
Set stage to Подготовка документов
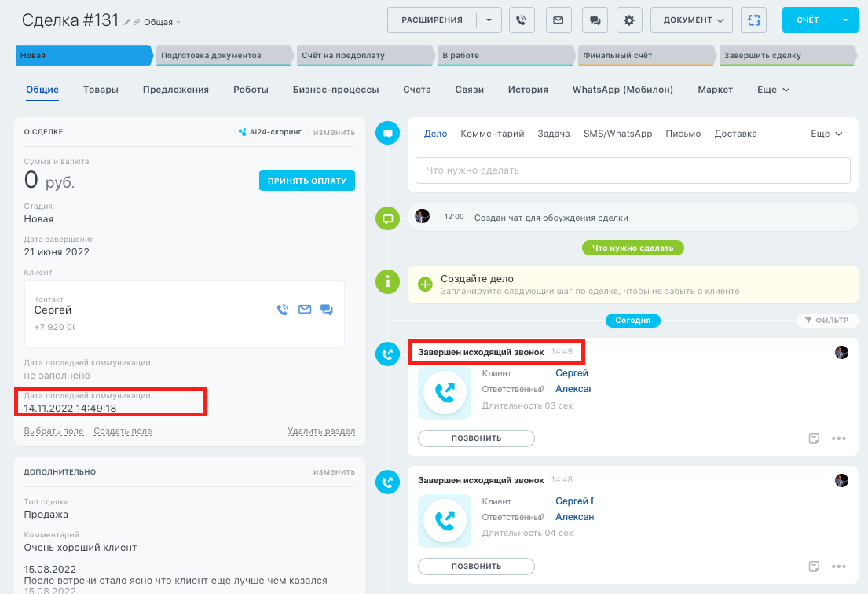pyautogui.click(x=224, y=55)
